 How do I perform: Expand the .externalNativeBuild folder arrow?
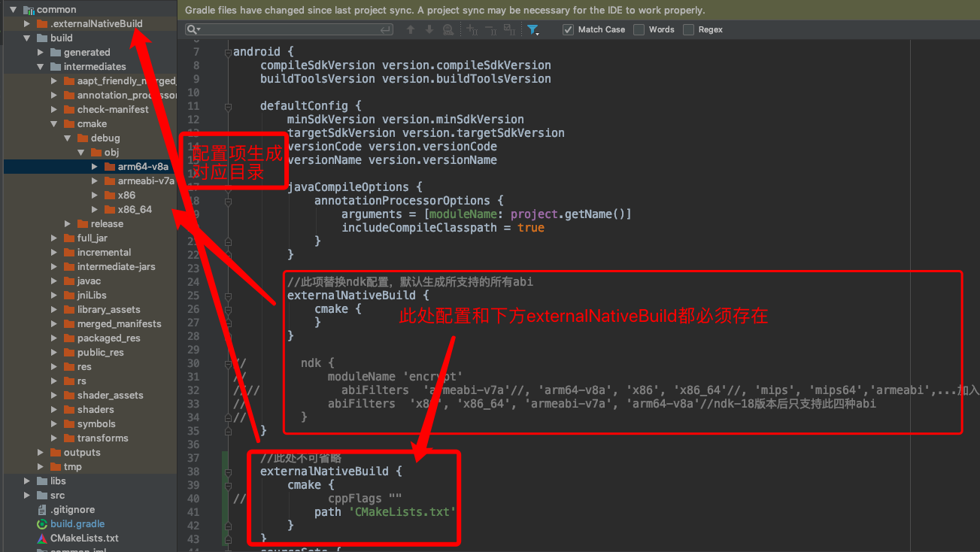point(26,23)
